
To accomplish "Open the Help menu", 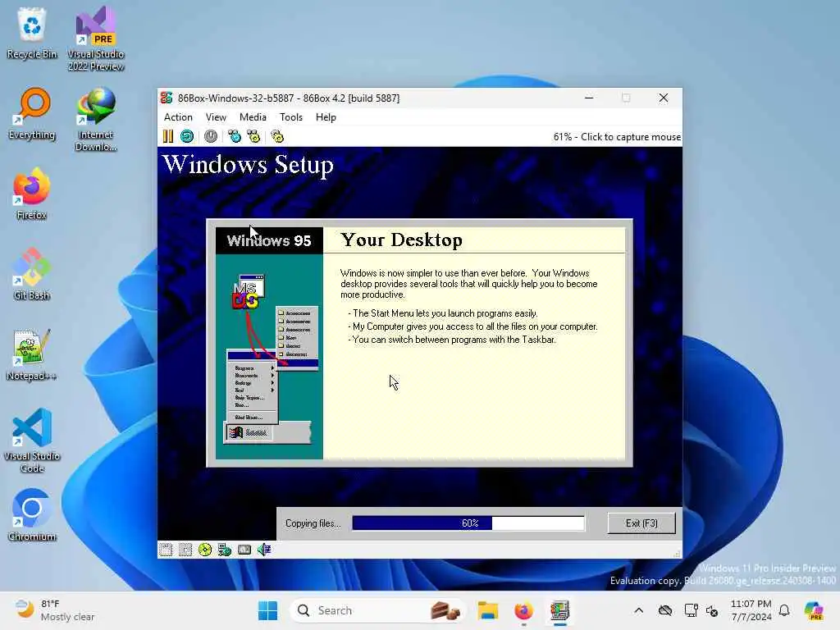I will click(326, 117).
